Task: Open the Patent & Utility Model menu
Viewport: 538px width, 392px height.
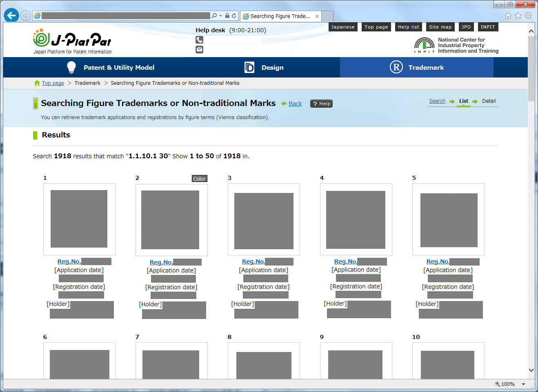Action: [x=110, y=67]
